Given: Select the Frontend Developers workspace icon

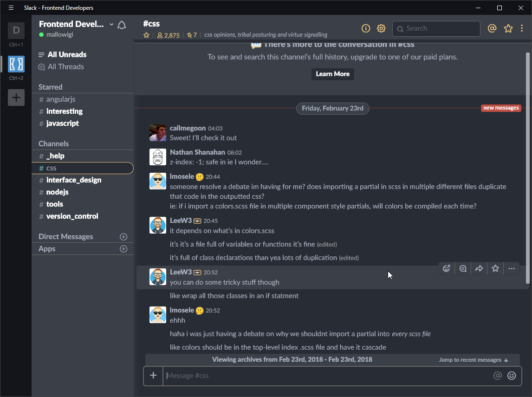Looking at the screenshot, I should tap(16, 64).
